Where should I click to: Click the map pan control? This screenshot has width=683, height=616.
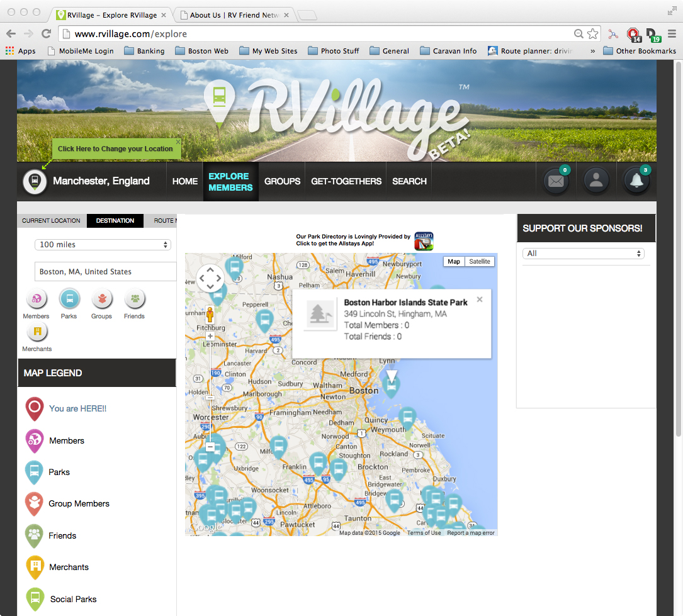[210, 278]
